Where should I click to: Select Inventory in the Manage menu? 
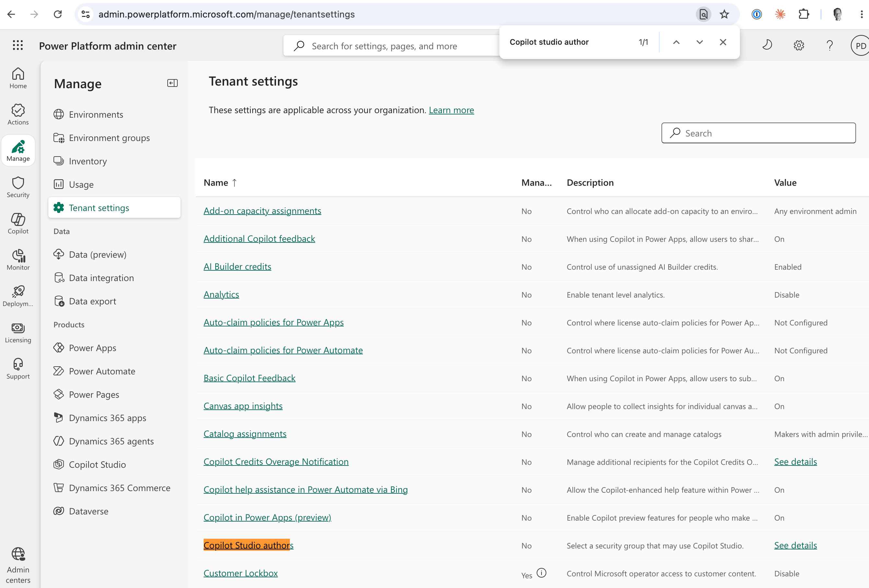[114, 161]
